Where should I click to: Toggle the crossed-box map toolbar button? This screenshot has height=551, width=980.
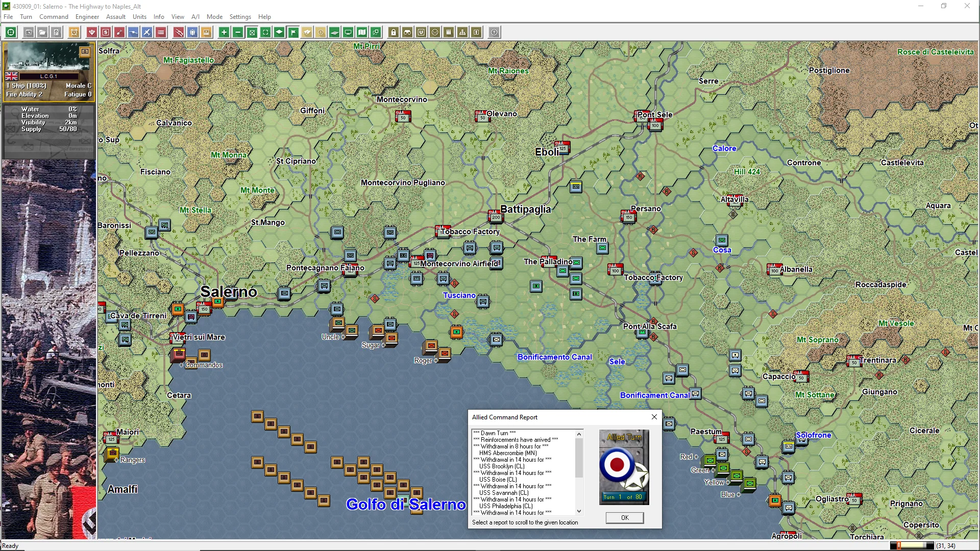pyautogui.click(x=252, y=33)
